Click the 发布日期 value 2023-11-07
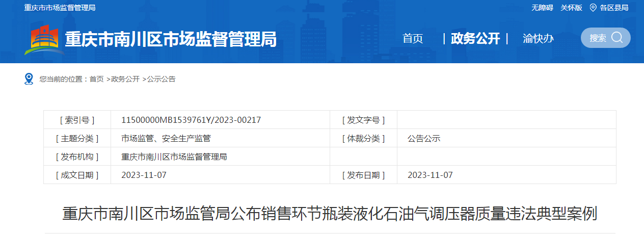This screenshot has width=644, height=234. (430, 175)
